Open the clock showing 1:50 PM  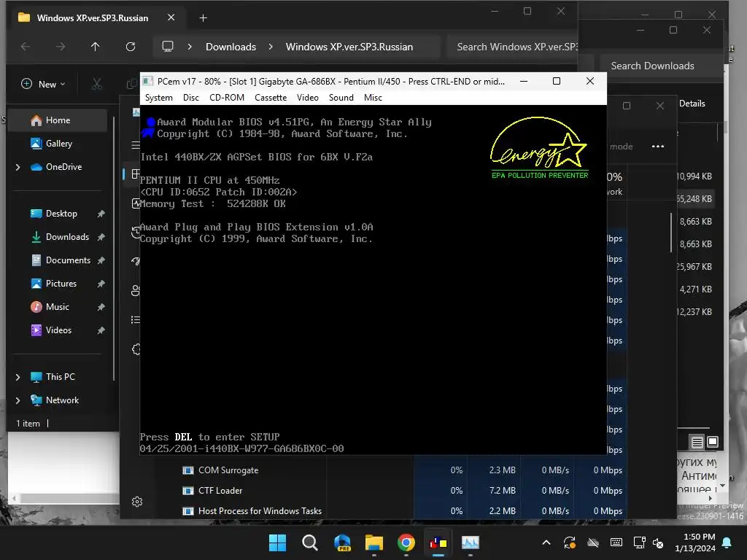(x=695, y=542)
